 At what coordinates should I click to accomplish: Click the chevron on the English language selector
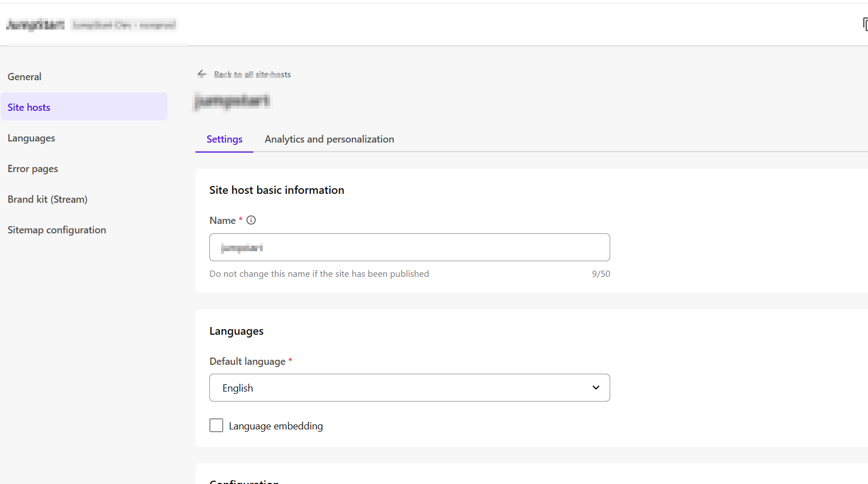[595, 388]
